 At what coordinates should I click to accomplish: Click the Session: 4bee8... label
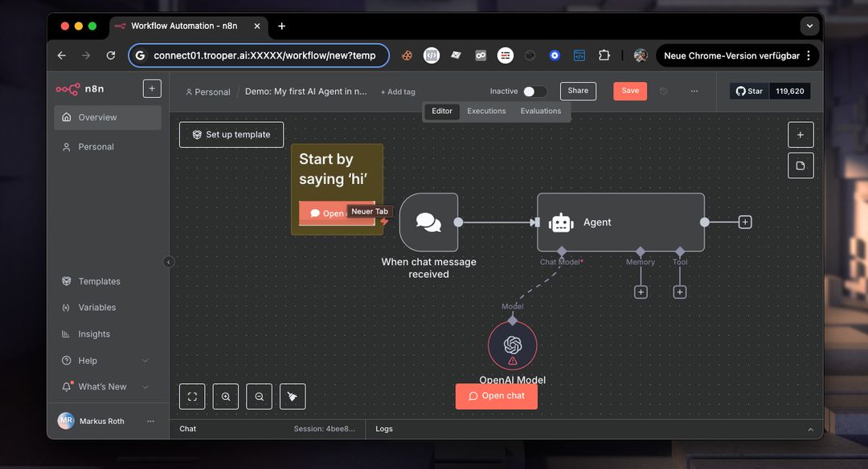click(325, 429)
